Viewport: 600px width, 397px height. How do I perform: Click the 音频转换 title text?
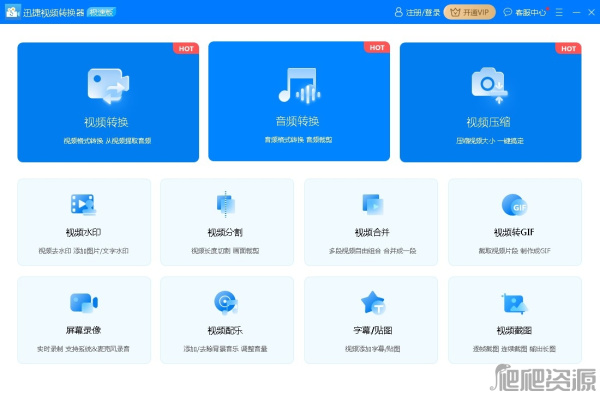(297, 121)
